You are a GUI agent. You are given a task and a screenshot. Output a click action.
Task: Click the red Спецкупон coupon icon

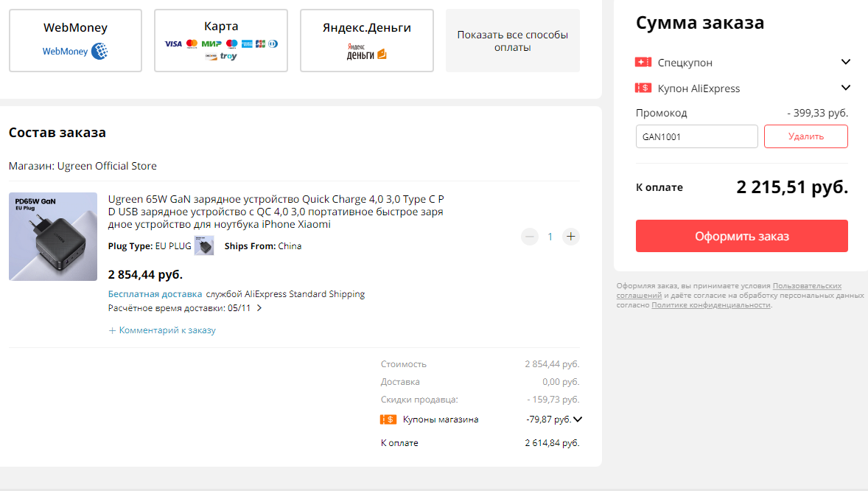coord(643,63)
